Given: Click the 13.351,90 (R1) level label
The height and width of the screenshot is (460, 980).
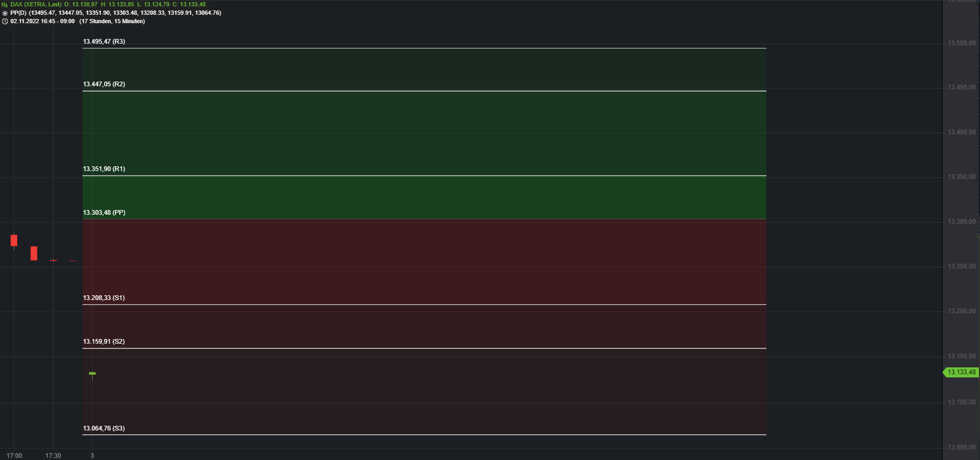Looking at the screenshot, I should point(104,169).
